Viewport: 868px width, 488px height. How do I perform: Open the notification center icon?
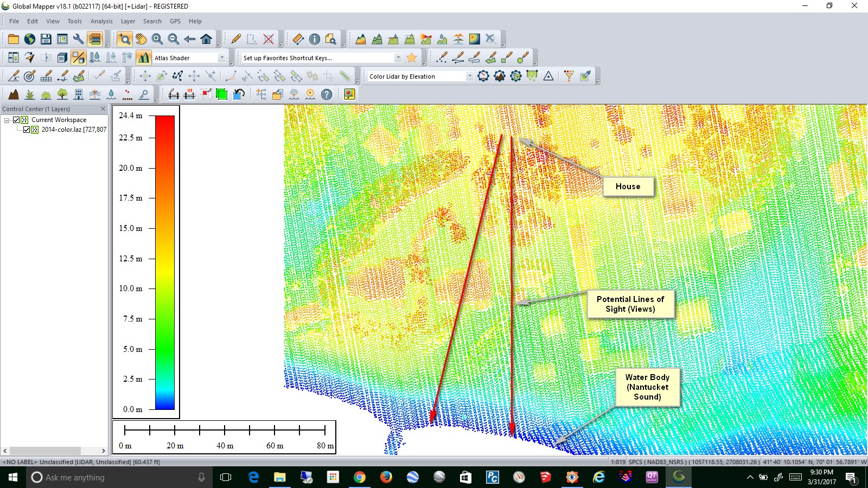tap(851, 477)
